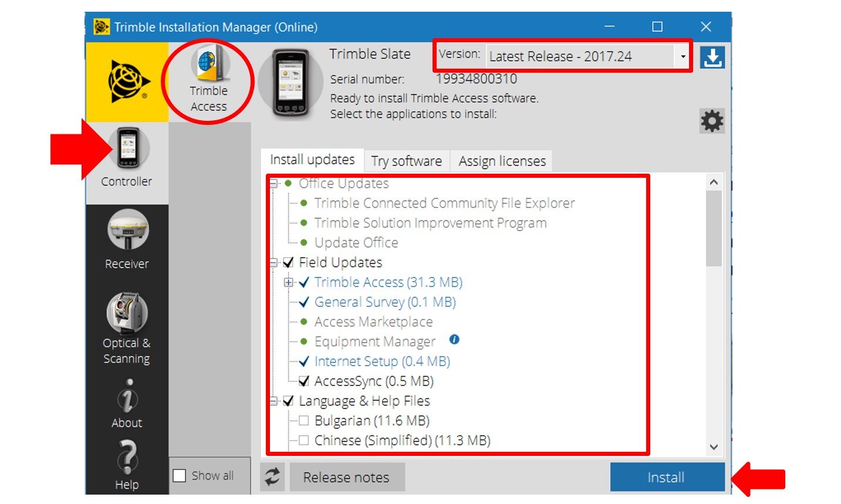Select the Trimble Access product icon
This screenshot has height=504, width=841.
209,79
